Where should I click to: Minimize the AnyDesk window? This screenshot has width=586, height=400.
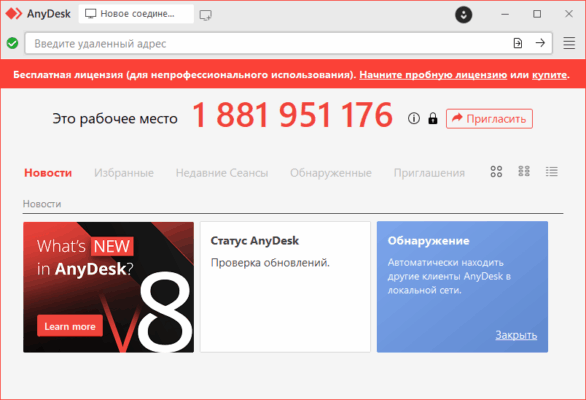(x=505, y=14)
